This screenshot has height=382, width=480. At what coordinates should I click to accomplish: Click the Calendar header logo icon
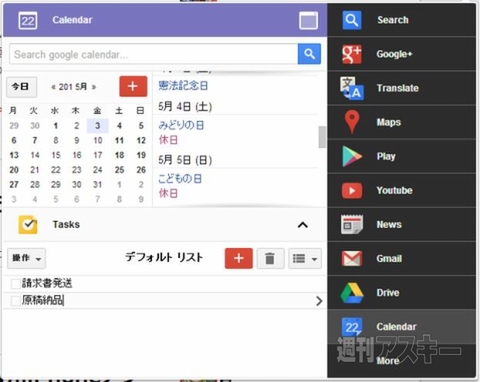pos(28,21)
